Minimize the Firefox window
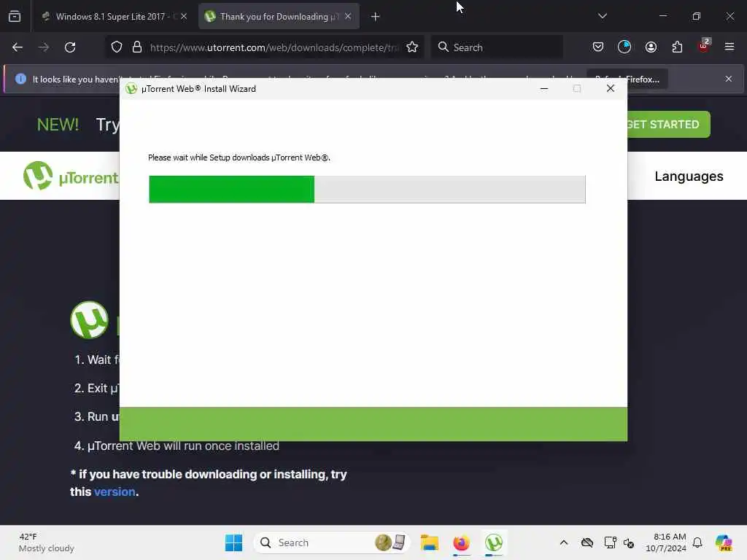The height and width of the screenshot is (560, 747). [x=662, y=16]
